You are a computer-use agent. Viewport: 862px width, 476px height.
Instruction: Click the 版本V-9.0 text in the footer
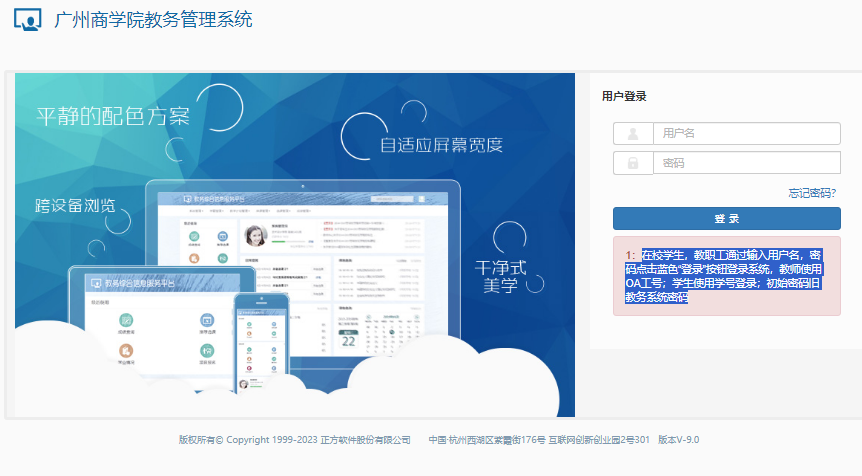[678, 440]
